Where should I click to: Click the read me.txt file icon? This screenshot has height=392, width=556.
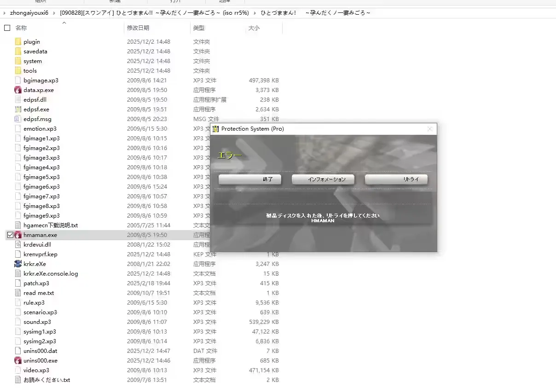18,293
